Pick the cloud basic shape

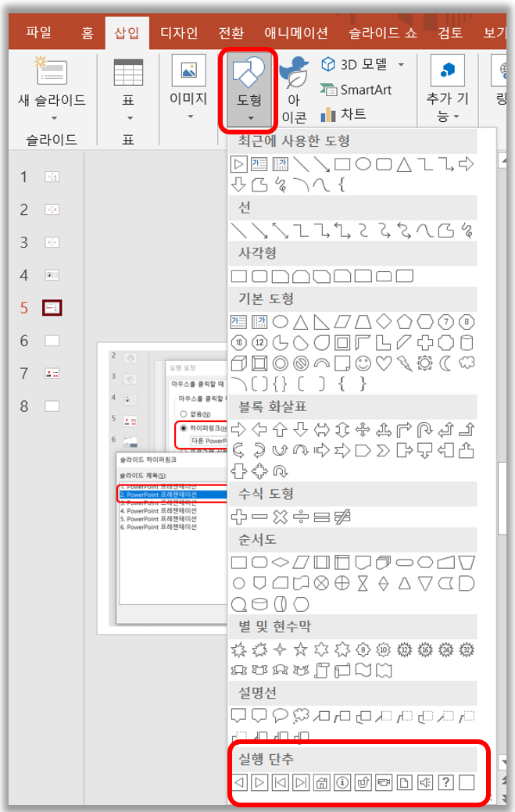467,363
